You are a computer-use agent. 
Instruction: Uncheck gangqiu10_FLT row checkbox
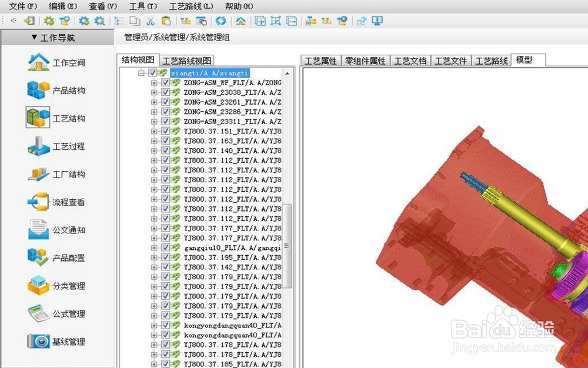pos(165,247)
